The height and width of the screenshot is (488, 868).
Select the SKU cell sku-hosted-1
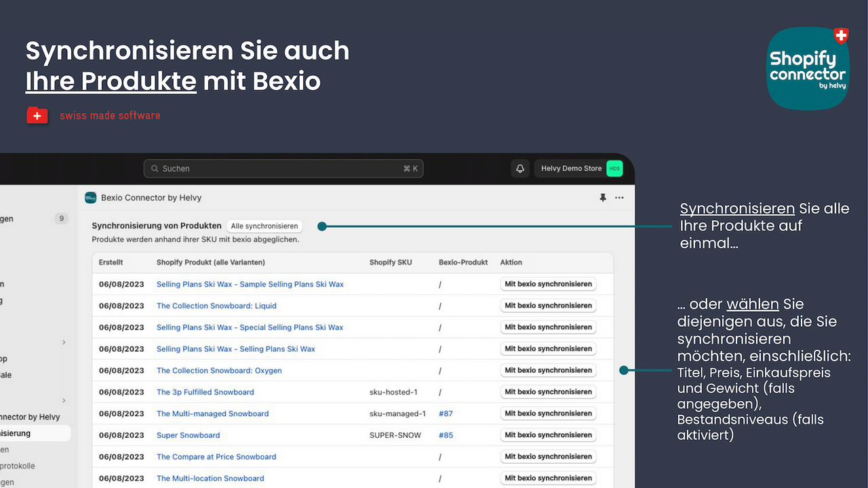tap(393, 392)
